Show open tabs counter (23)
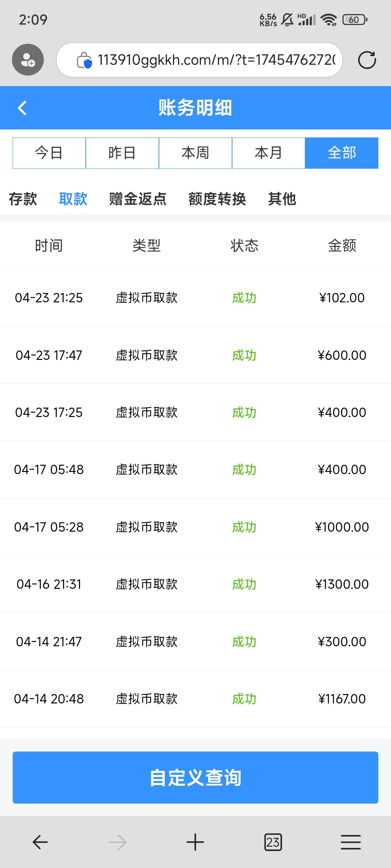The image size is (391, 868). [x=273, y=842]
